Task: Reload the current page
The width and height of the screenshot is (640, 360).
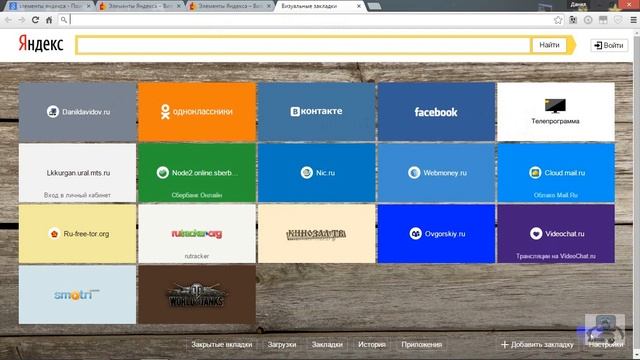Action: click(x=36, y=20)
